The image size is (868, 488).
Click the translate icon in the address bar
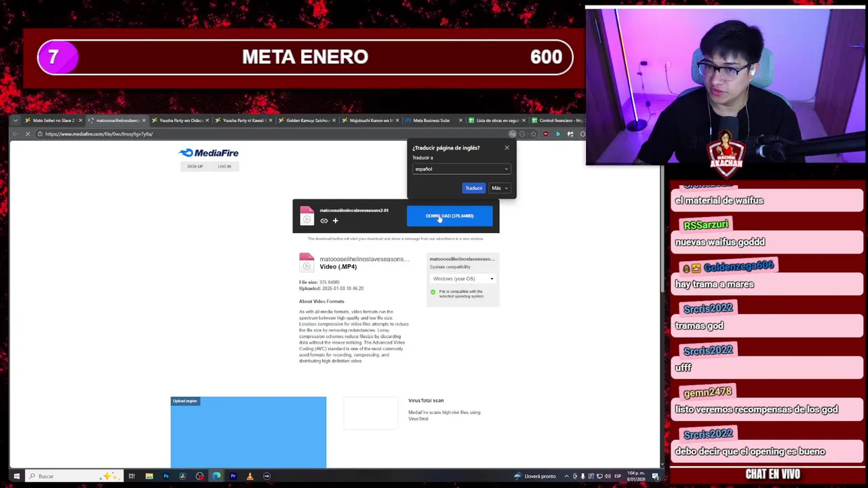click(513, 134)
